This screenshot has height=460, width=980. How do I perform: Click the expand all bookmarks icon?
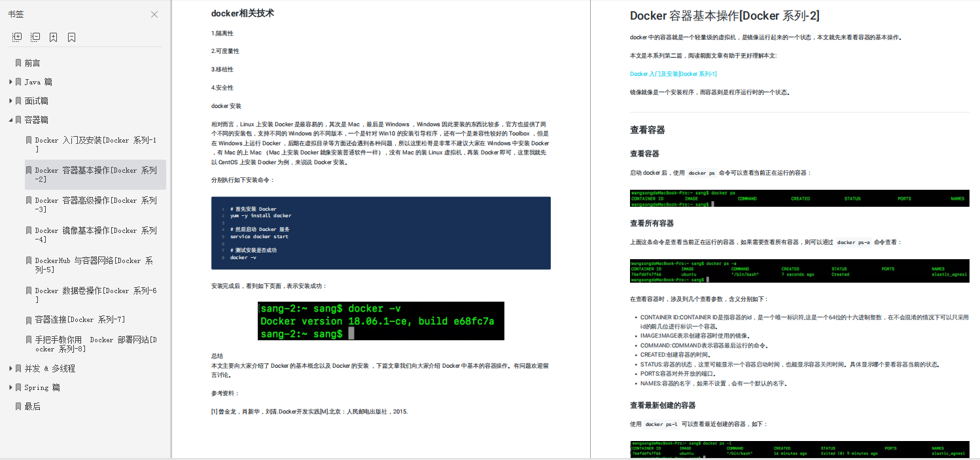(x=17, y=37)
